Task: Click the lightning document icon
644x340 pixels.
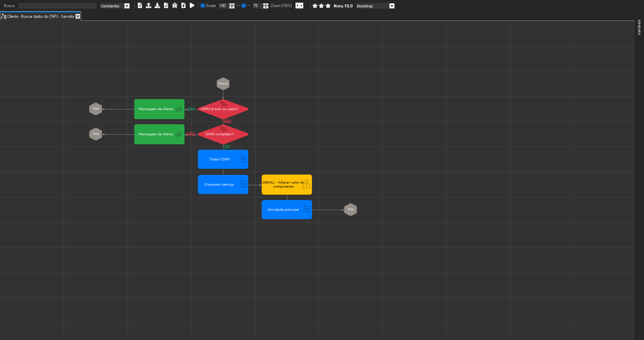Action: (x=183, y=5)
